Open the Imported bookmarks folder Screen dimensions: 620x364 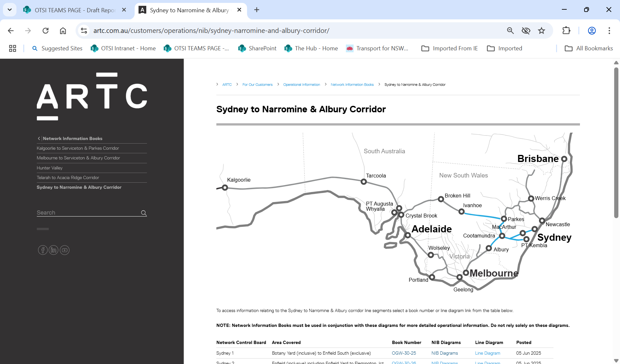(x=504, y=48)
